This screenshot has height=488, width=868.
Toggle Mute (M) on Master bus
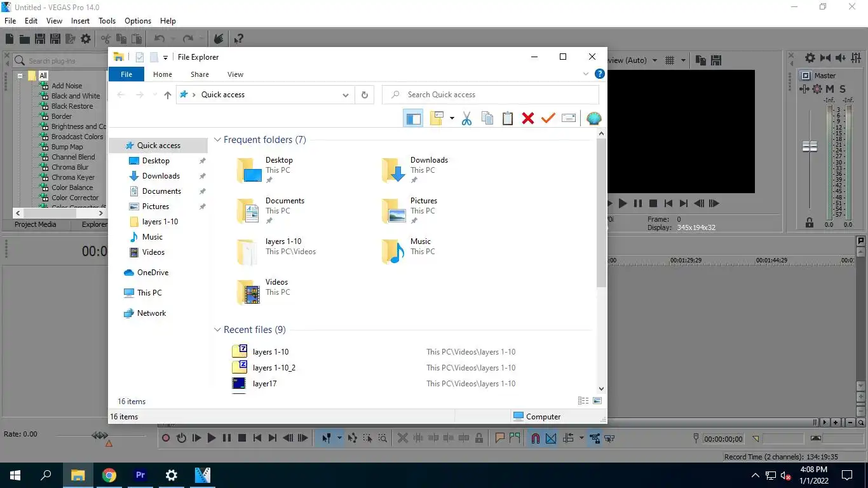click(x=830, y=89)
